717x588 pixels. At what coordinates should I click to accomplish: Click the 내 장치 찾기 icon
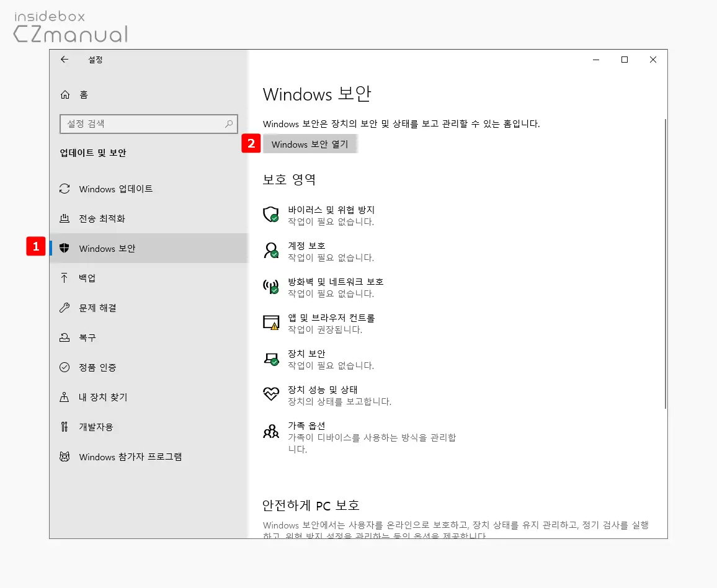(65, 397)
